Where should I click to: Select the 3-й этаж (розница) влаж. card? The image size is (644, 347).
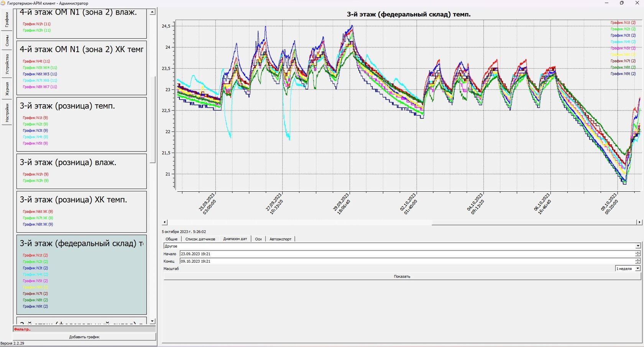click(x=82, y=171)
